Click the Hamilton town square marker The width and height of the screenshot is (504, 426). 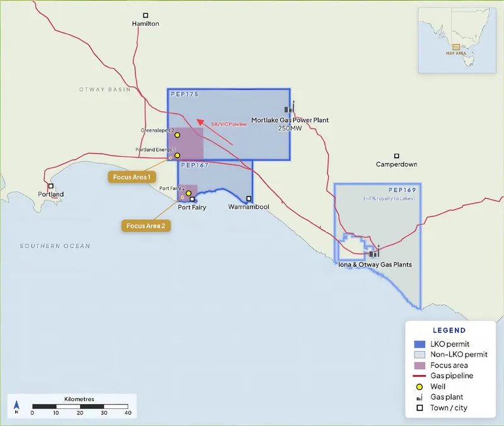click(146, 15)
